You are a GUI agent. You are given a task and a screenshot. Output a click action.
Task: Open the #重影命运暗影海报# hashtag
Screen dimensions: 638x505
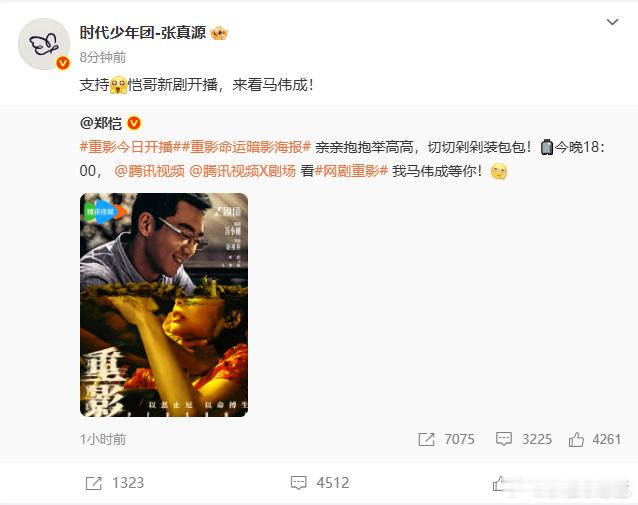(242, 147)
